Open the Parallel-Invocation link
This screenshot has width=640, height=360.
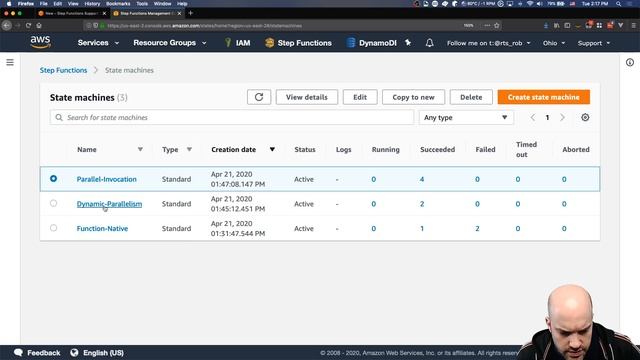pyautogui.click(x=107, y=179)
